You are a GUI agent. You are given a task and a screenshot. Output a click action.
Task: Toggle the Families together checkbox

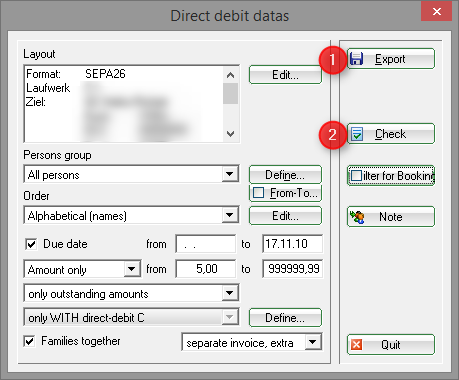click(29, 341)
